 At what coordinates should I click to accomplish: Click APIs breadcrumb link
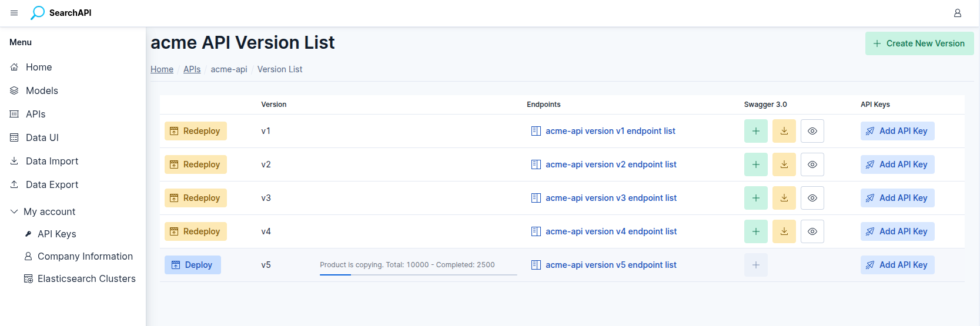192,69
